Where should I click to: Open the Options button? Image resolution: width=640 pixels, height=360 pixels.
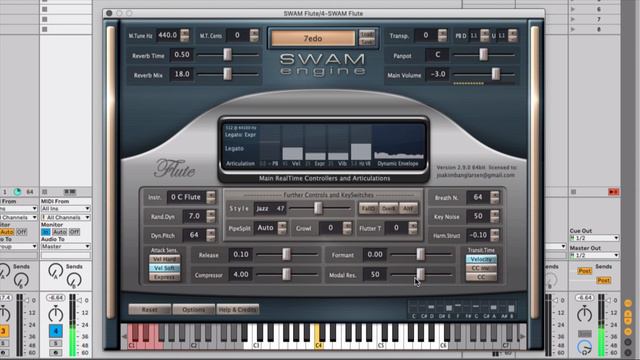click(x=193, y=309)
